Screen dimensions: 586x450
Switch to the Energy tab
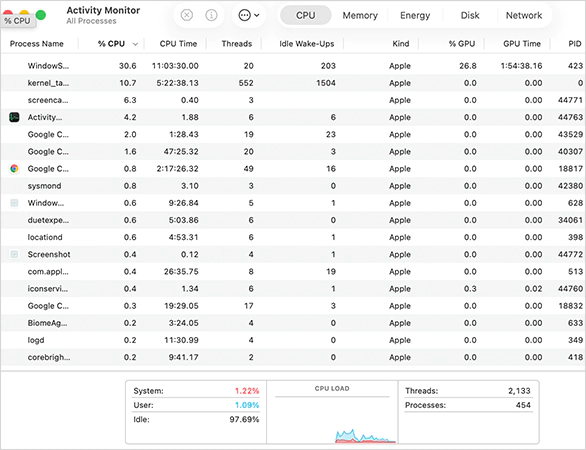415,15
